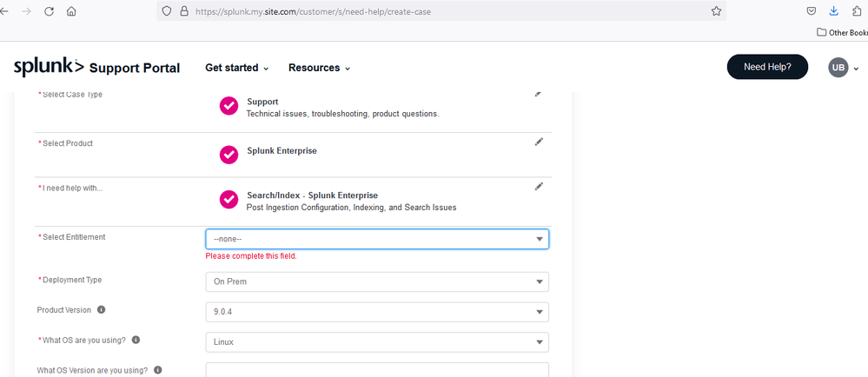Reload the page in the browser
Screen dimensions: 868x377
pyautogui.click(x=49, y=11)
